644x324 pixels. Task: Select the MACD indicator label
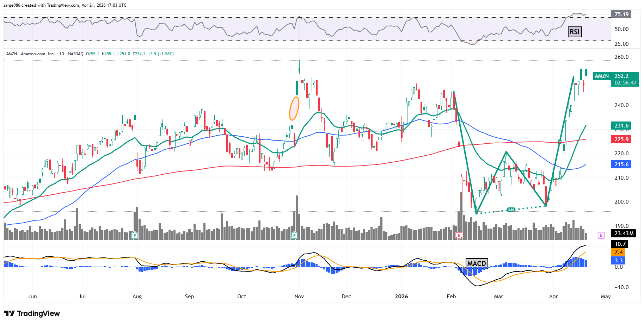point(477,263)
